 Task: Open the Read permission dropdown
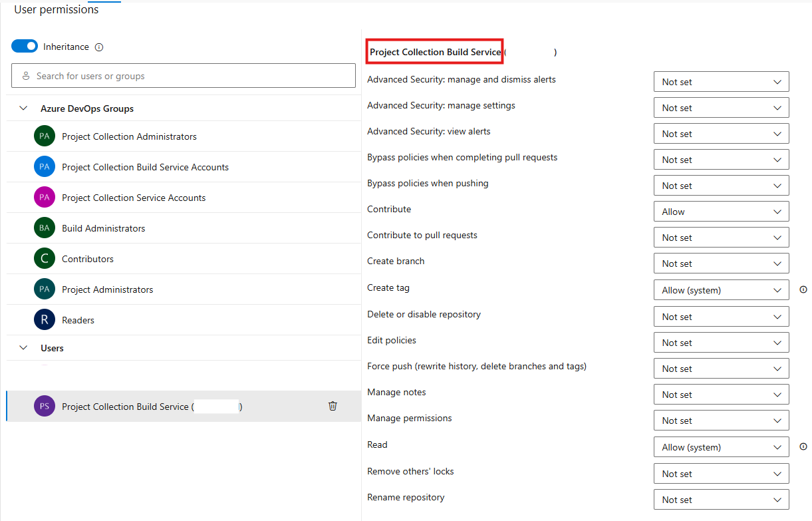tap(722, 447)
